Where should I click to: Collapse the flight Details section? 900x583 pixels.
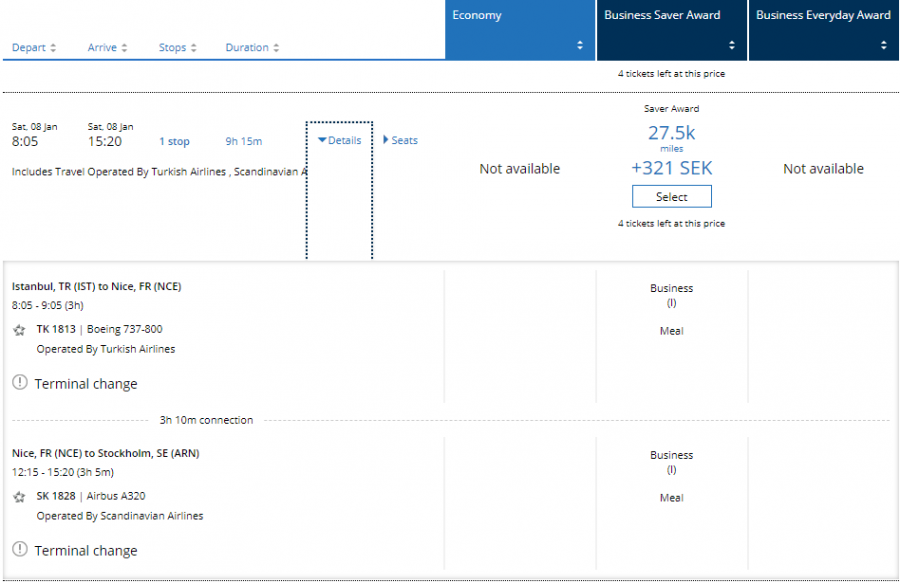pyautogui.click(x=339, y=141)
